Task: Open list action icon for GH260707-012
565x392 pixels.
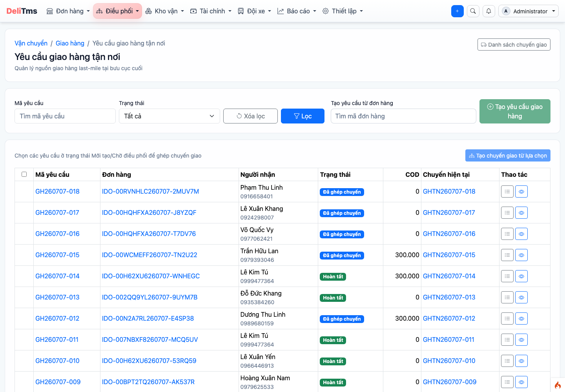Action: pyautogui.click(x=507, y=319)
